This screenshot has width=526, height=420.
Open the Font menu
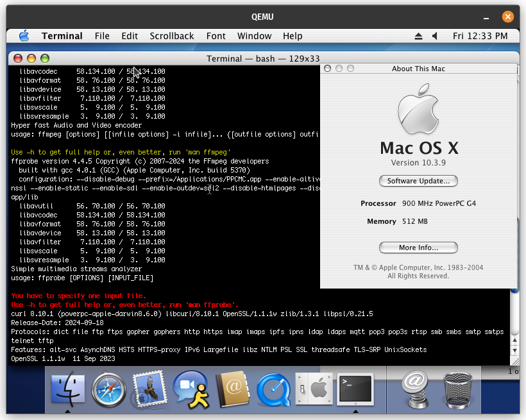pos(216,36)
